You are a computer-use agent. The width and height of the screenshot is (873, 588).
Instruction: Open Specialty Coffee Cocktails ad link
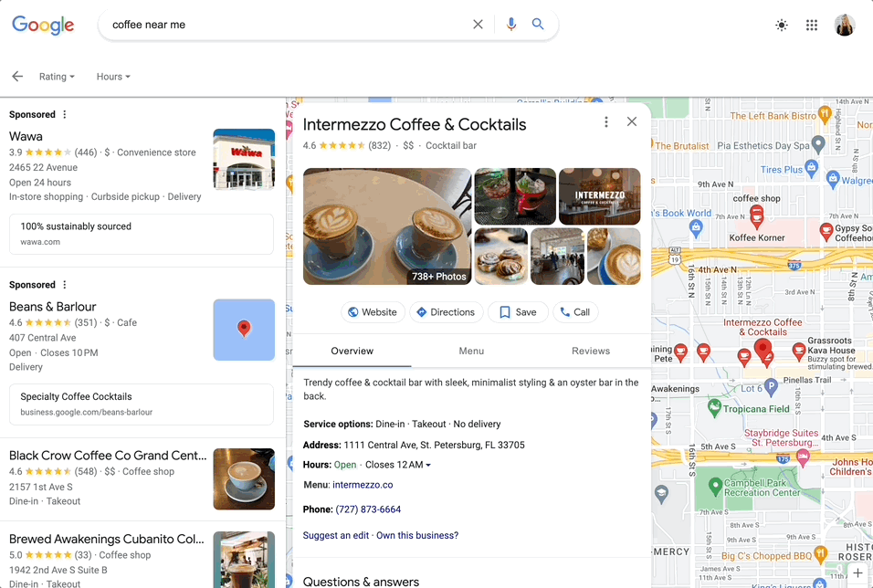click(142, 404)
